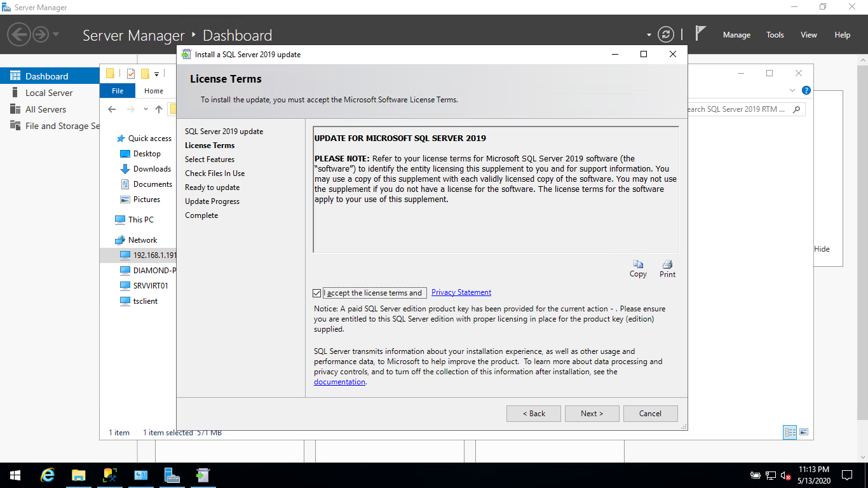868x488 pixels.
Task: Expand the Explorer ribbon chevron
Action: [792, 90]
